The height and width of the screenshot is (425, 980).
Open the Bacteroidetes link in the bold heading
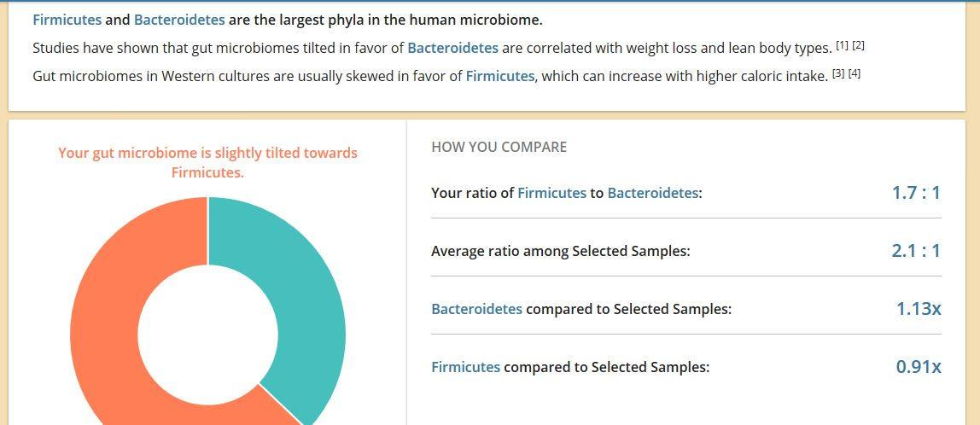coord(179,20)
